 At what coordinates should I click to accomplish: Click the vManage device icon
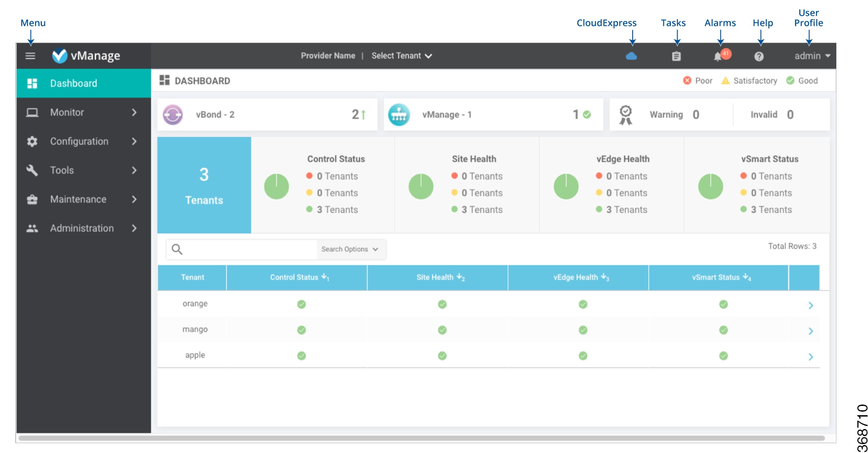point(399,114)
